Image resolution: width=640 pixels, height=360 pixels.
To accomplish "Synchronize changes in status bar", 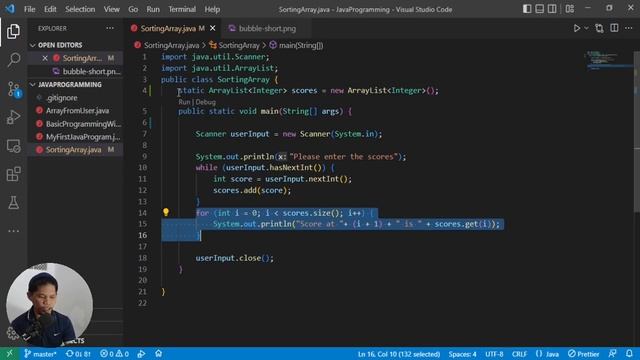I will (x=78, y=353).
